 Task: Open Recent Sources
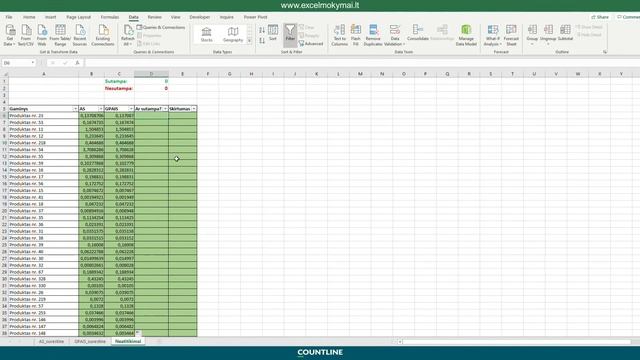click(80, 35)
